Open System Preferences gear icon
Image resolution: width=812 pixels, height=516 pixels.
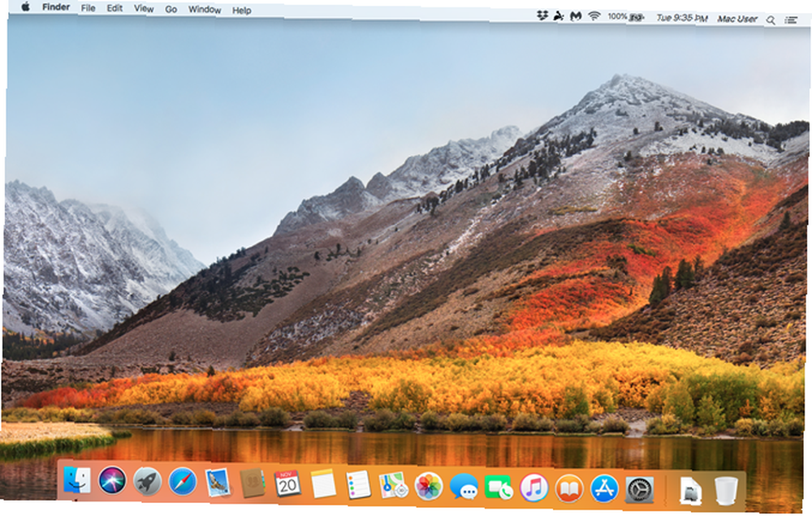tap(640, 491)
